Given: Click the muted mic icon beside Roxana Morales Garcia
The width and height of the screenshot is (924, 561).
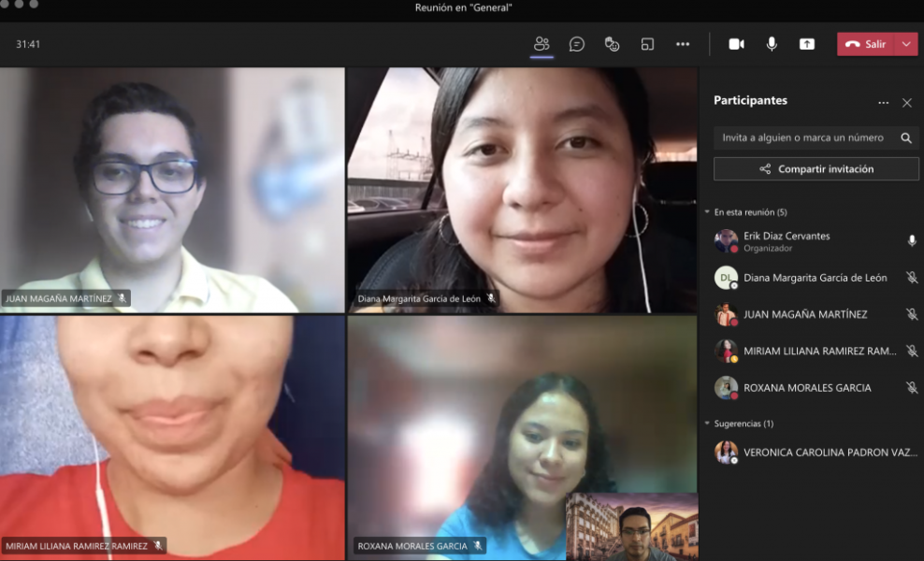Looking at the screenshot, I should [x=911, y=387].
